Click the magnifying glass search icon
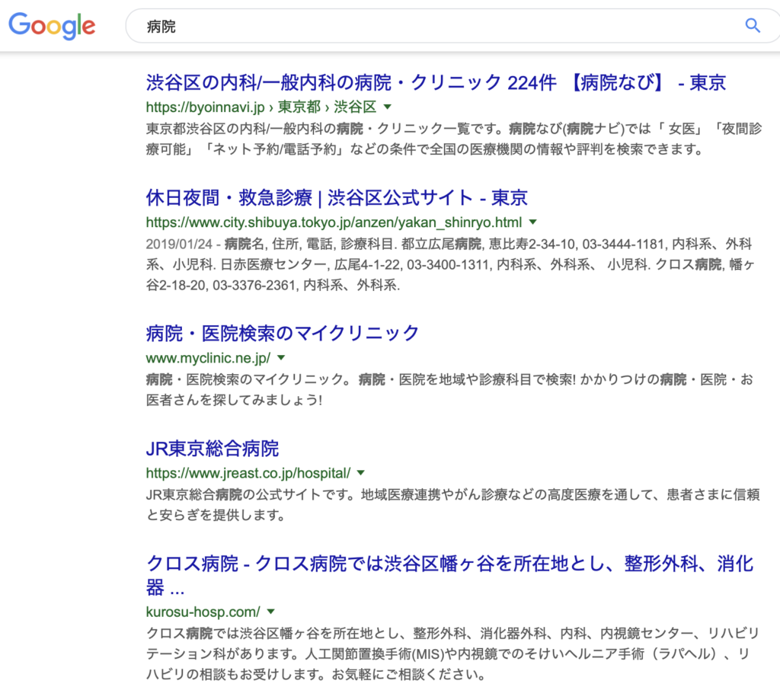The width and height of the screenshot is (780, 700). click(753, 26)
